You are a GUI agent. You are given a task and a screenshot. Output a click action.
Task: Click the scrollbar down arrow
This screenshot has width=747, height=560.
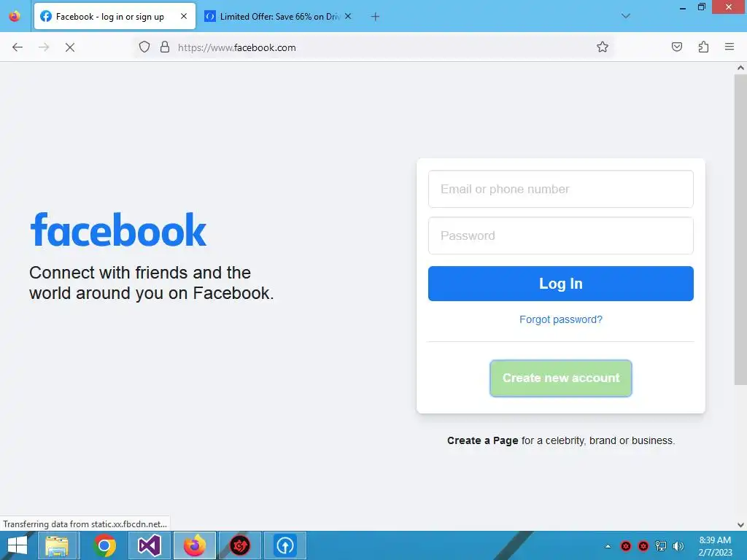tap(740, 525)
